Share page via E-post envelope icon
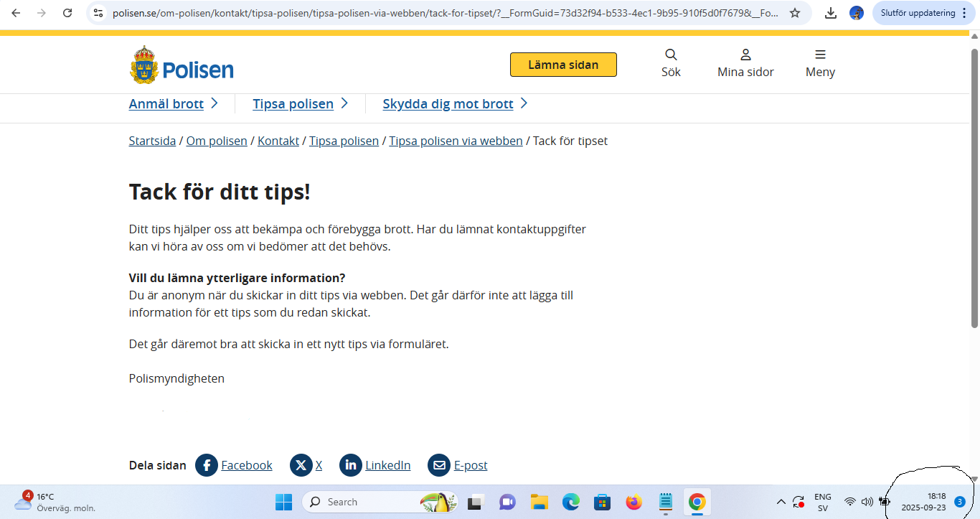The height and width of the screenshot is (519, 980). pyautogui.click(x=439, y=465)
